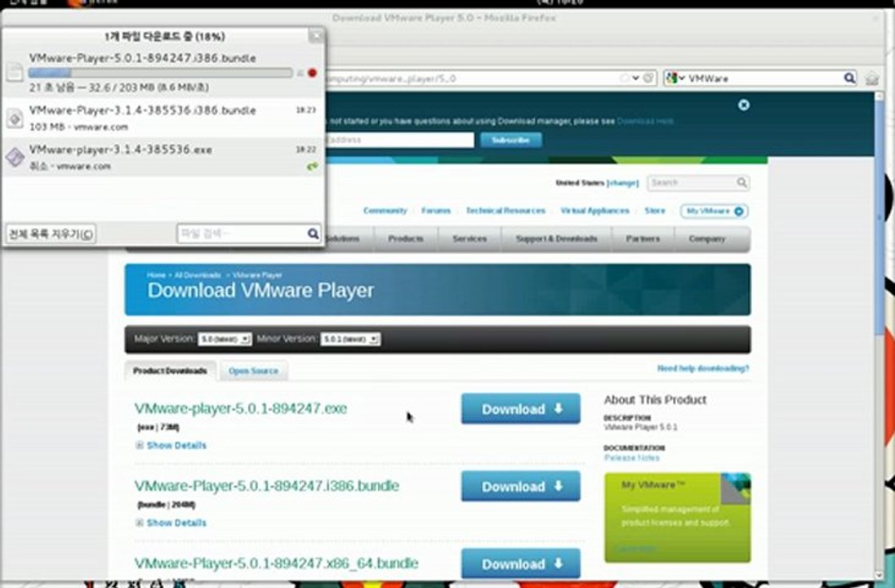Click into the Firefox URL address bar
The width and height of the screenshot is (895, 588).
pyautogui.click(x=474, y=78)
